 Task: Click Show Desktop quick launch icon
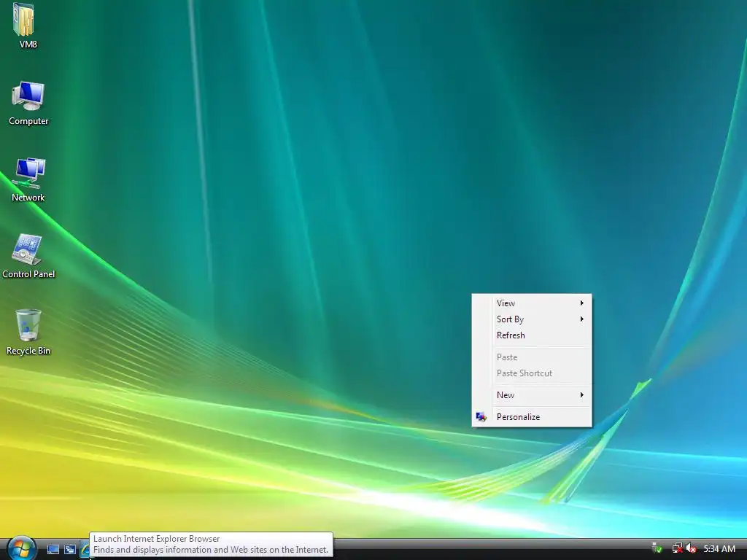(x=53, y=549)
